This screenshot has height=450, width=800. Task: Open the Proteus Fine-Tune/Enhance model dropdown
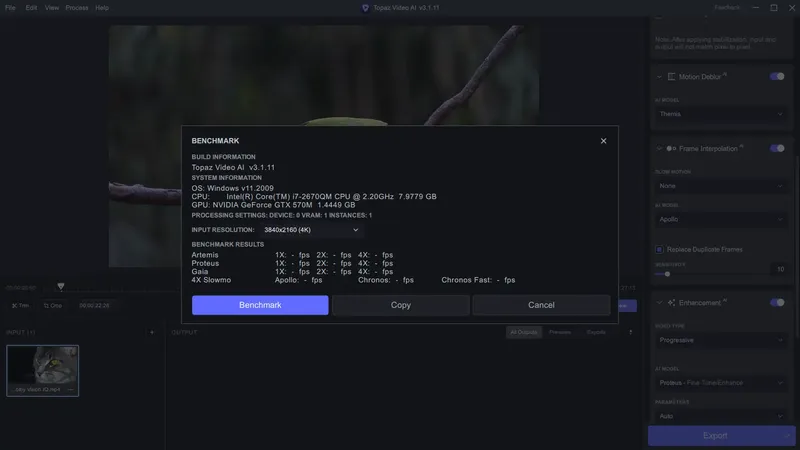tap(720, 383)
